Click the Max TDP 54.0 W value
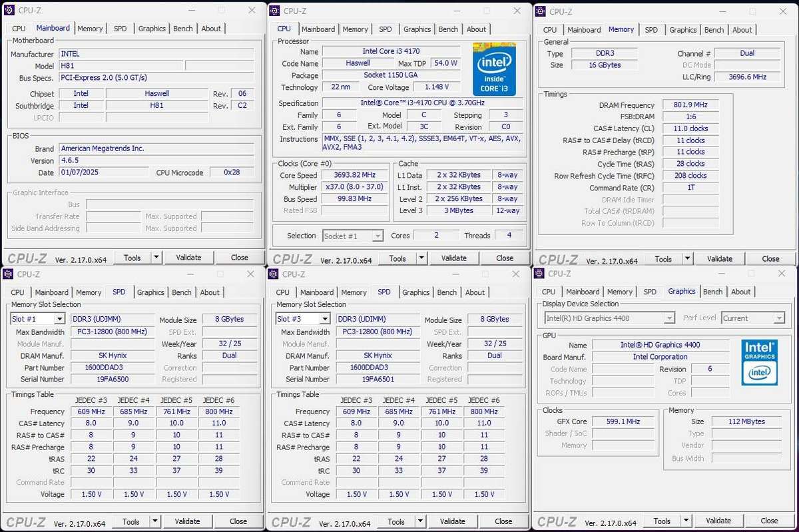Screen dimensions: 799x532 click(445, 63)
